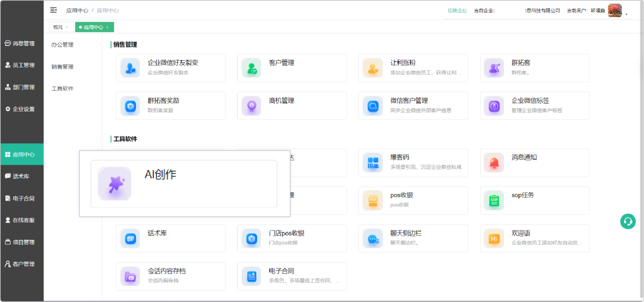Click the AI创作 title text

click(x=160, y=174)
